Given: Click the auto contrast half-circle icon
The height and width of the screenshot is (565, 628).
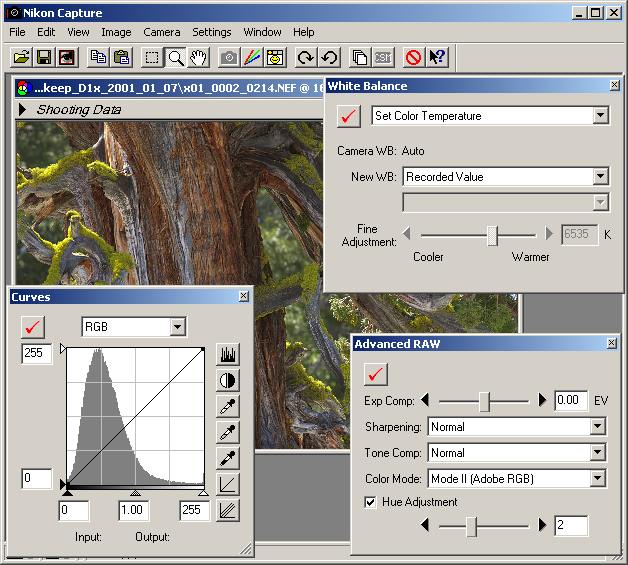Looking at the screenshot, I should coord(228,380).
